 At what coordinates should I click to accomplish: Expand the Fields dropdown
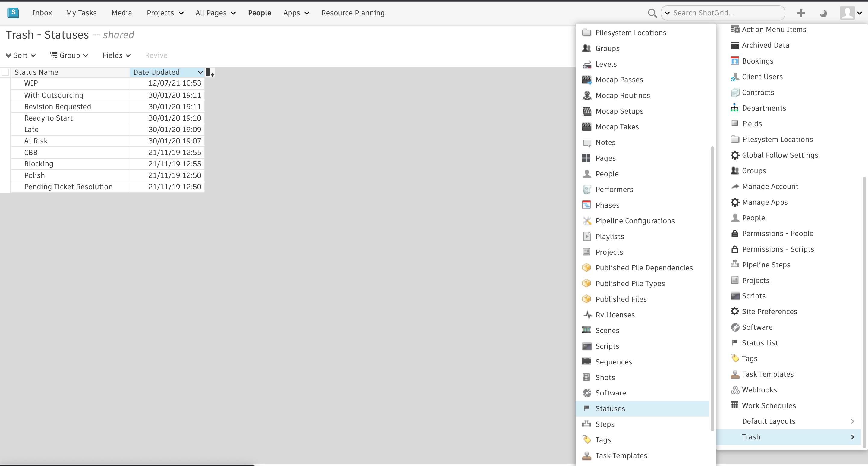tap(116, 55)
